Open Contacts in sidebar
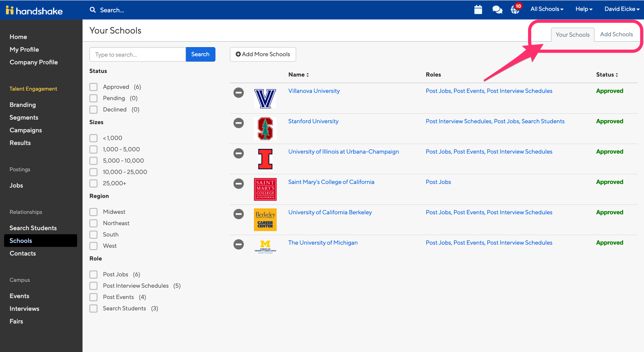Image resolution: width=644 pixels, height=352 pixels. [x=22, y=253]
